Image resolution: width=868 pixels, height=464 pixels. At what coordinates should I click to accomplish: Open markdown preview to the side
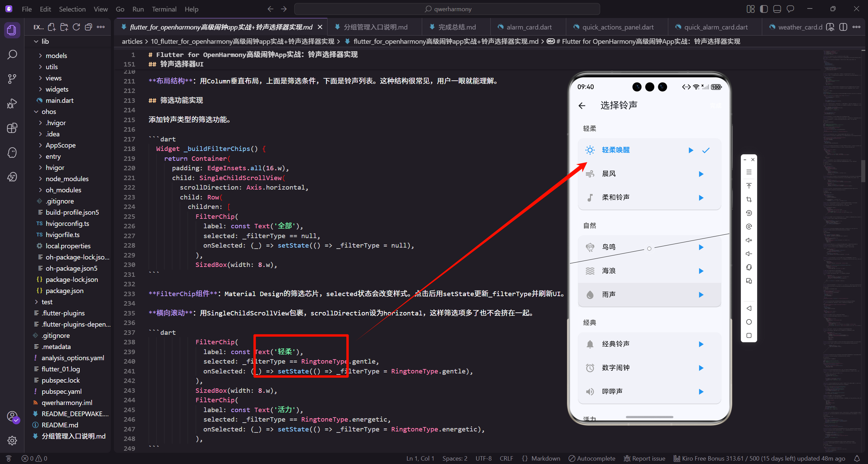click(830, 27)
